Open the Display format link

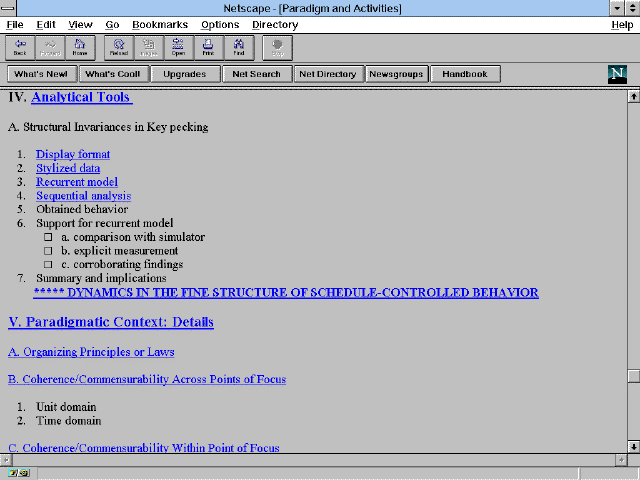point(73,154)
